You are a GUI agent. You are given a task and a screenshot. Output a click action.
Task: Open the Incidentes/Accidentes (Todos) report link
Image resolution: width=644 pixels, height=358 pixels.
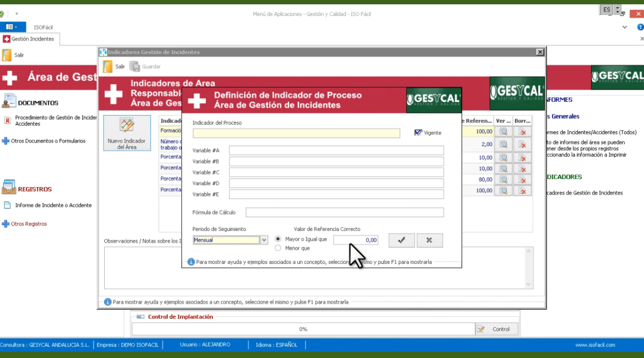coord(592,132)
